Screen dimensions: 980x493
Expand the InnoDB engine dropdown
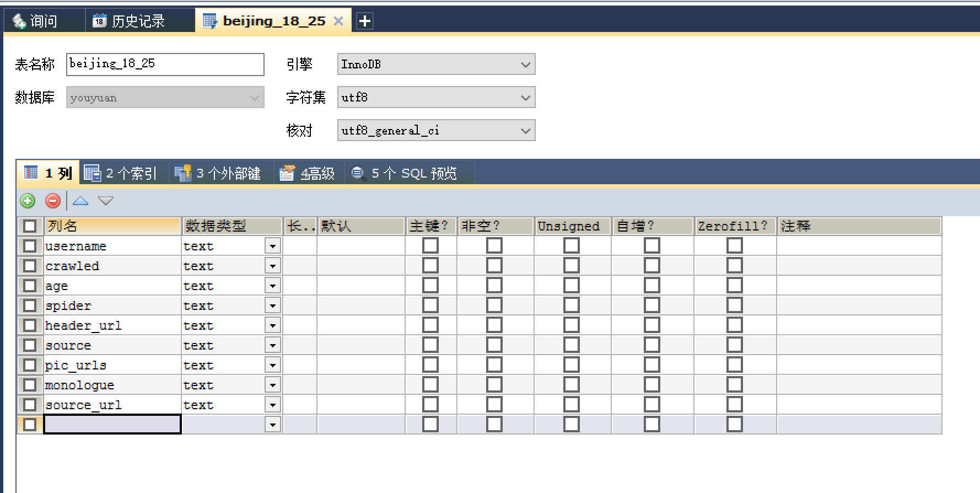(x=525, y=65)
